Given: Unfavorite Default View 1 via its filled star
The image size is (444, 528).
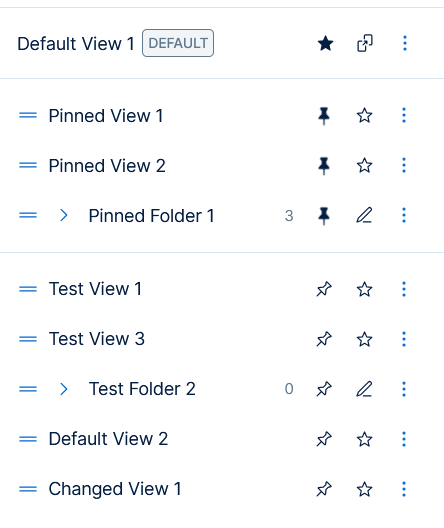Looking at the screenshot, I should (x=326, y=43).
